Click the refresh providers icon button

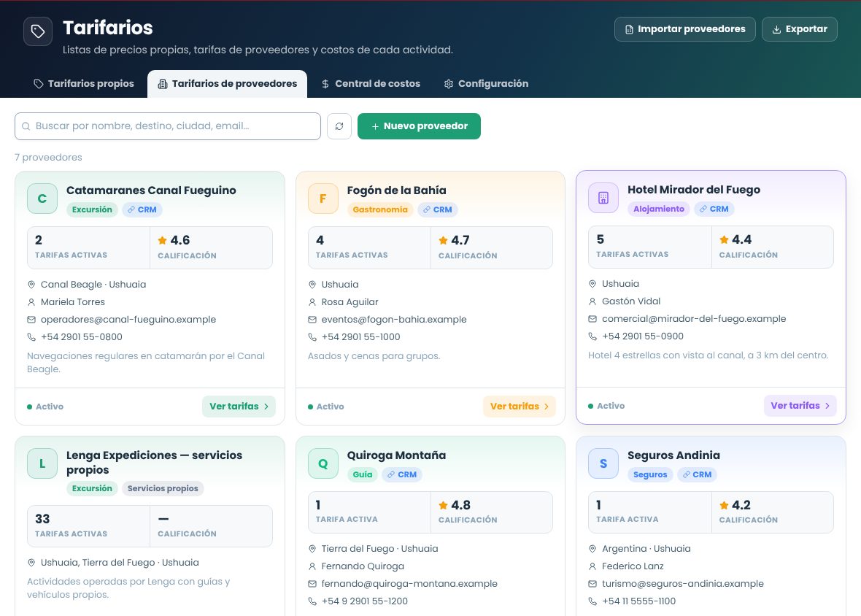pyautogui.click(x=339, y=126)
